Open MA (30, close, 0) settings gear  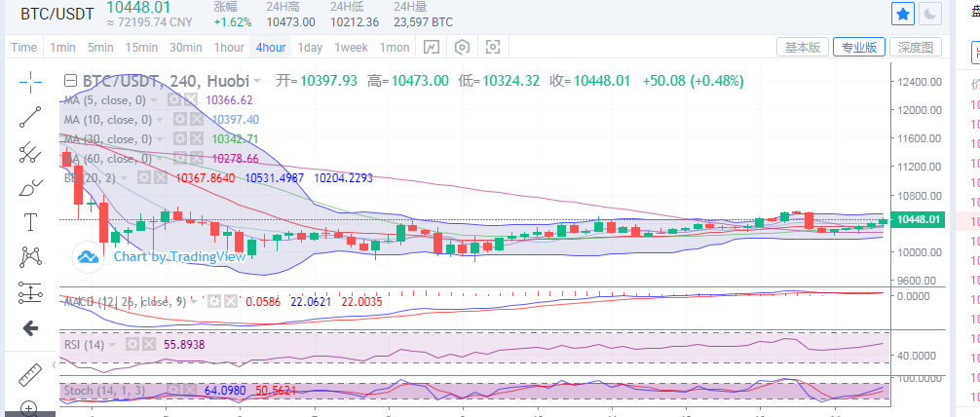(x=180, y=138)
